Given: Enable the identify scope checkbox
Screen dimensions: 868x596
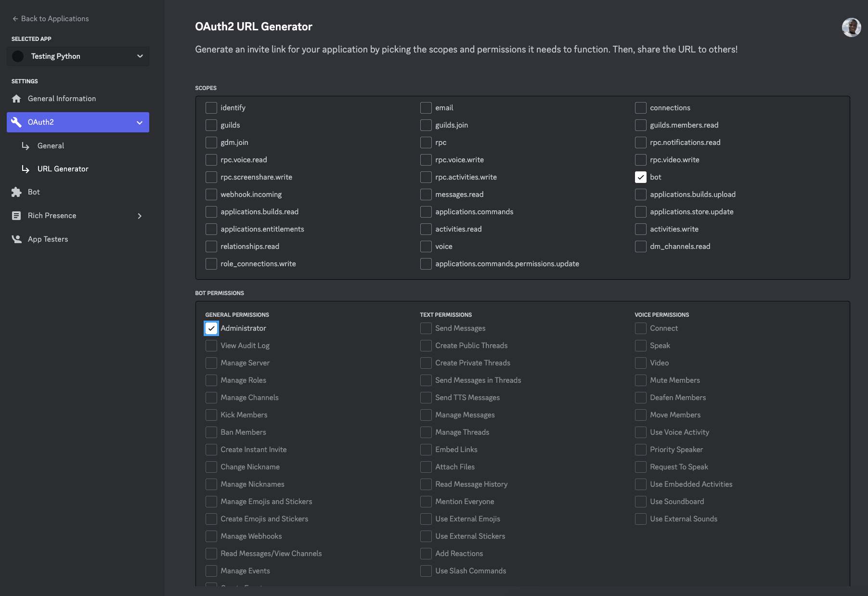Looking at the screenshot, I should (x=211, y=107).
